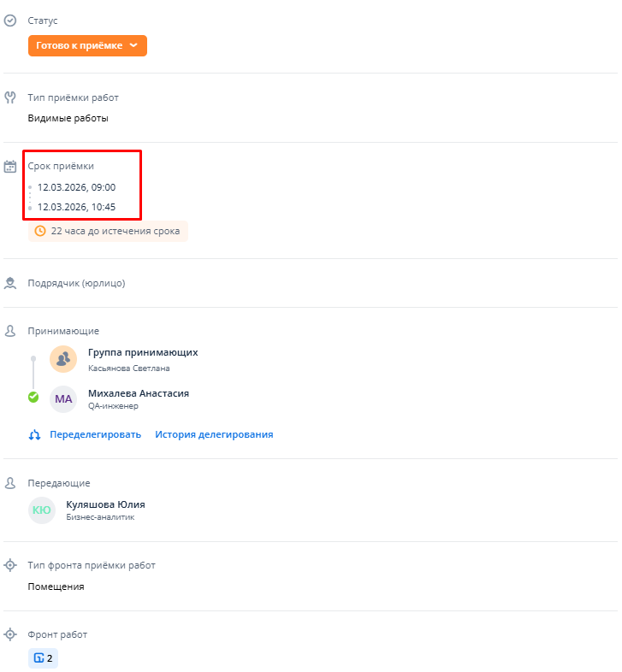Click the target icon beside Тип фронта приёмки работ
The height and width of the screenshot is (672, 622).
point(10,565)
